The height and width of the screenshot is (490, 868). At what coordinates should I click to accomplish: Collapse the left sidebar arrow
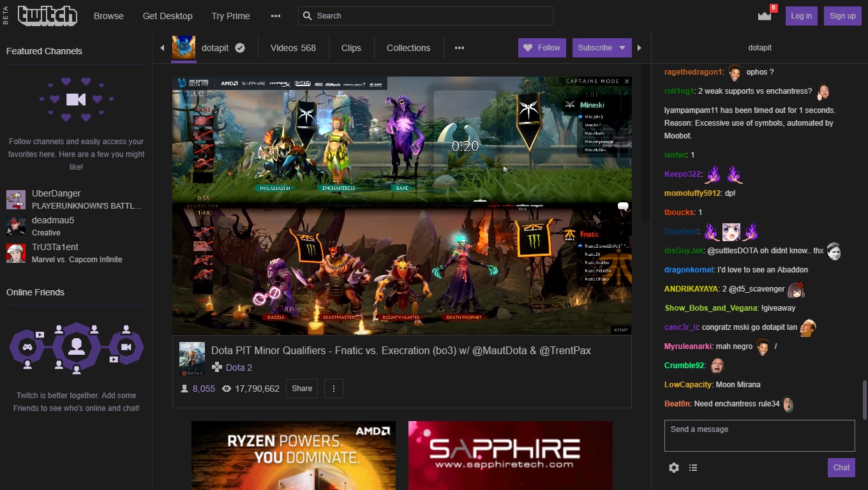click(x=162, y=48)
